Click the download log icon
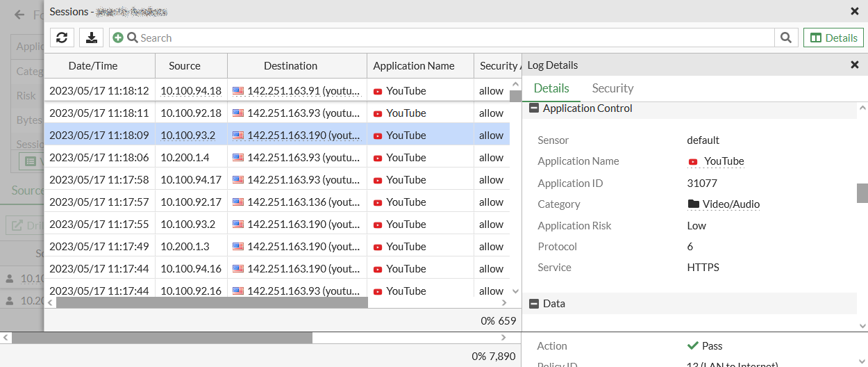 (x=91, y=38)
